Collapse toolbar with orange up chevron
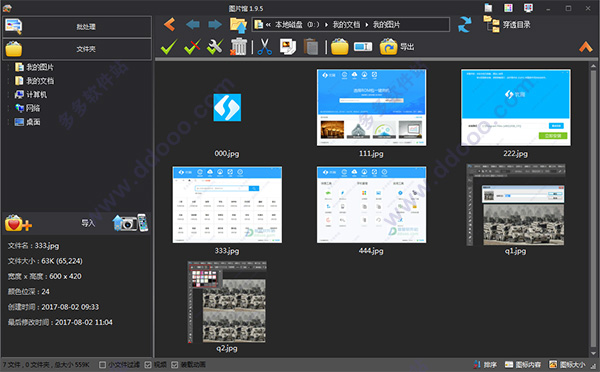Image resolution: width=600 pixels, height=372 pixels. 585,47
